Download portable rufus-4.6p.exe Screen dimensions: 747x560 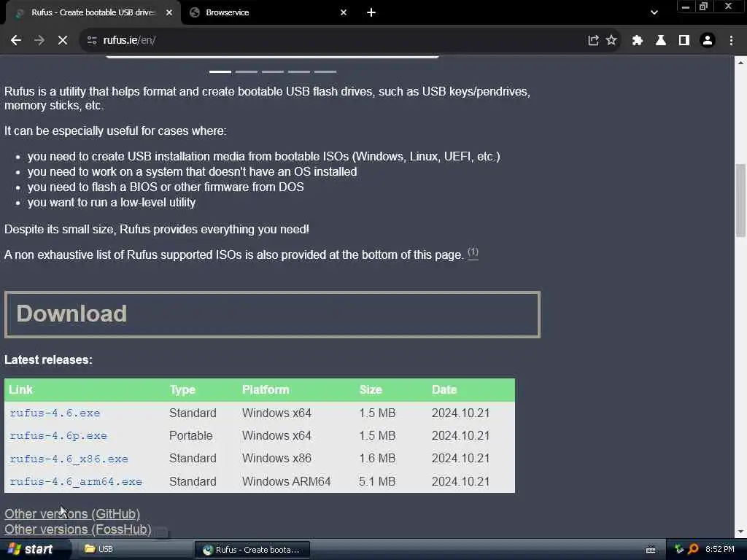[58, 436]
